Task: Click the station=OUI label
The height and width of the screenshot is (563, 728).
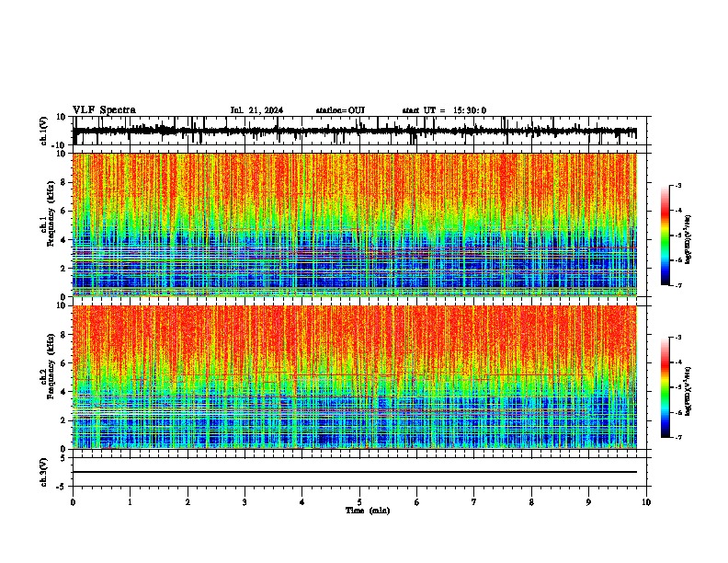Action: (340, 110)
